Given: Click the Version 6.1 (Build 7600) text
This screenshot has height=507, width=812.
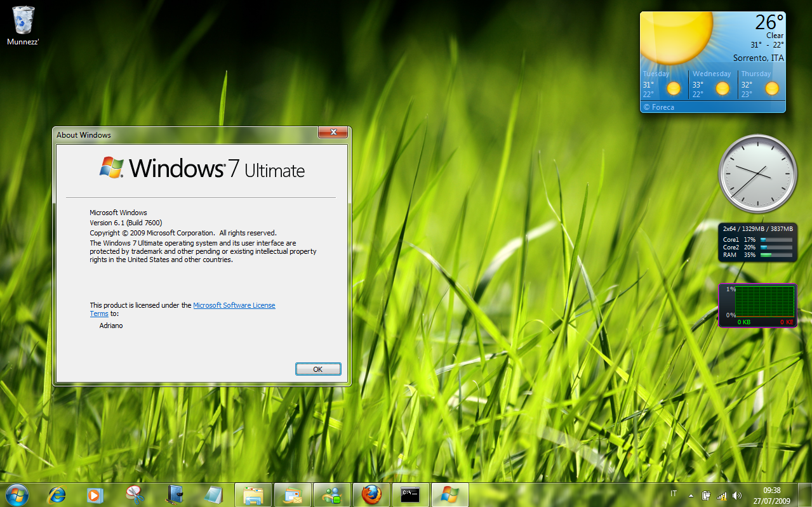Looking at the screenshot, I should [x=126, y=223].
